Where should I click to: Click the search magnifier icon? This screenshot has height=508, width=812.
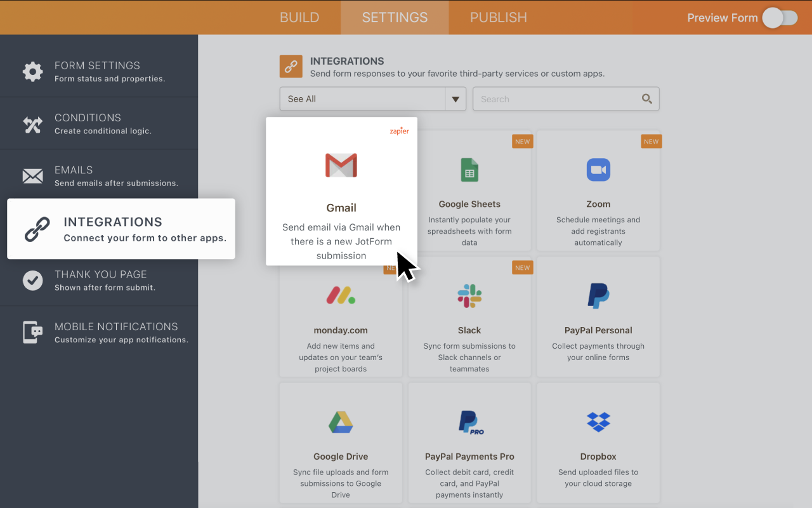click(x=646, y=99)
